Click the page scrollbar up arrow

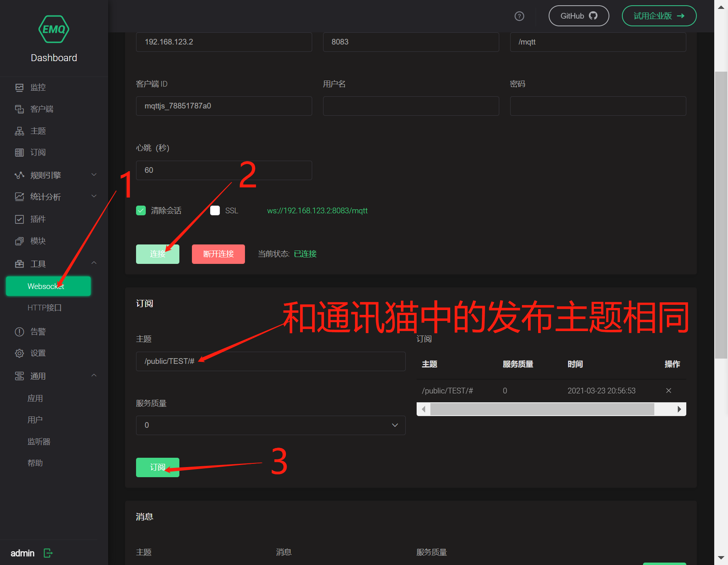pos(721,7)
